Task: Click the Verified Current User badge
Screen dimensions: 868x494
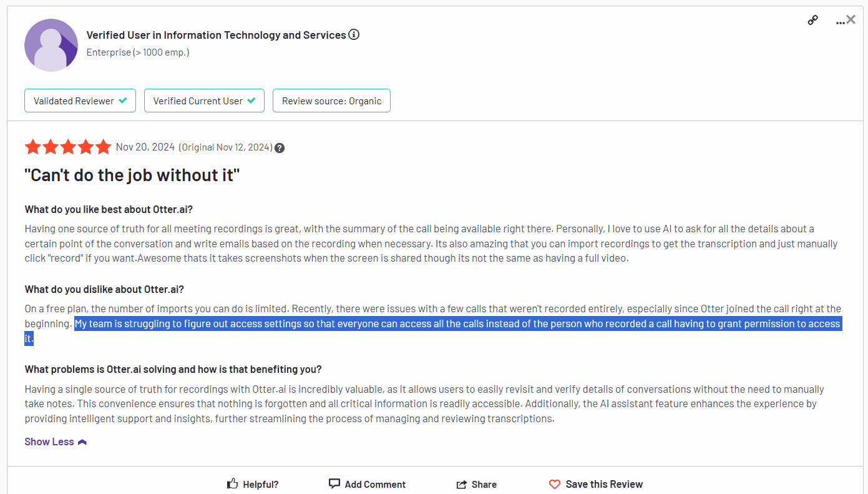Action: (x=204, y=101)
